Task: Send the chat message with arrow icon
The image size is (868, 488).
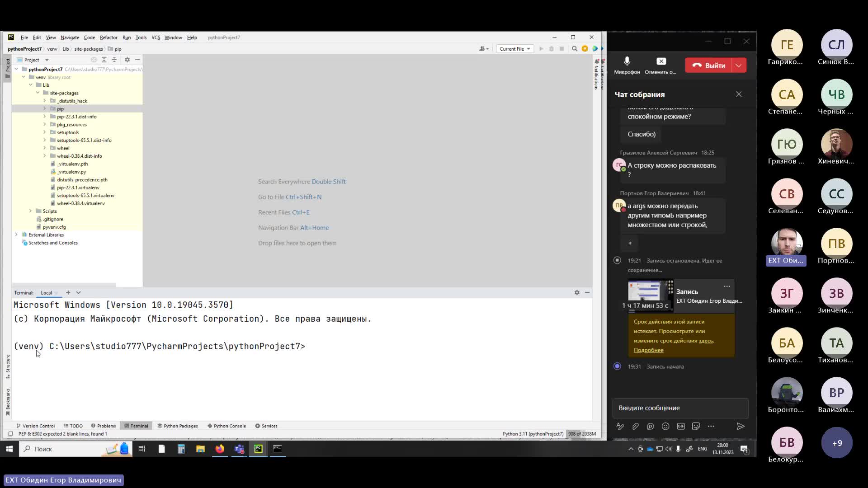Action: pyautogui.click(x=741, y=426)
